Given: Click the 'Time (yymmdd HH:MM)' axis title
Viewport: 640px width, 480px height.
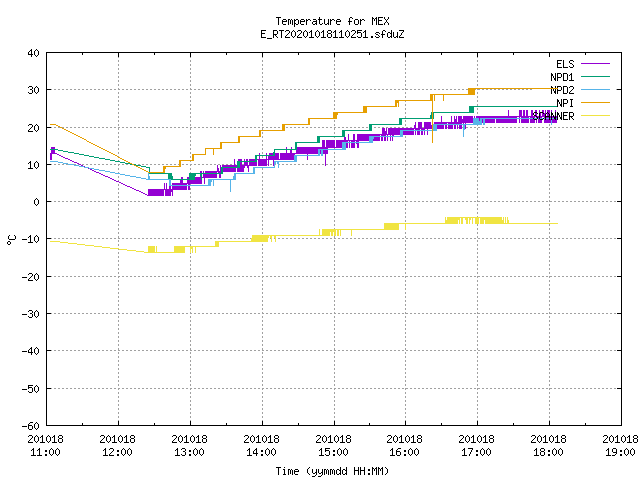Looking at the screenshot, I should tap(332, 471).
